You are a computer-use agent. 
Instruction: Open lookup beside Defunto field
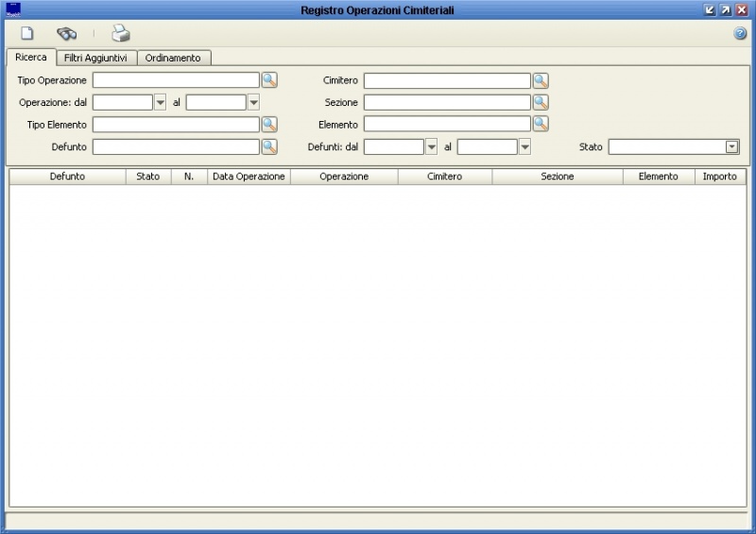point(269,146)
